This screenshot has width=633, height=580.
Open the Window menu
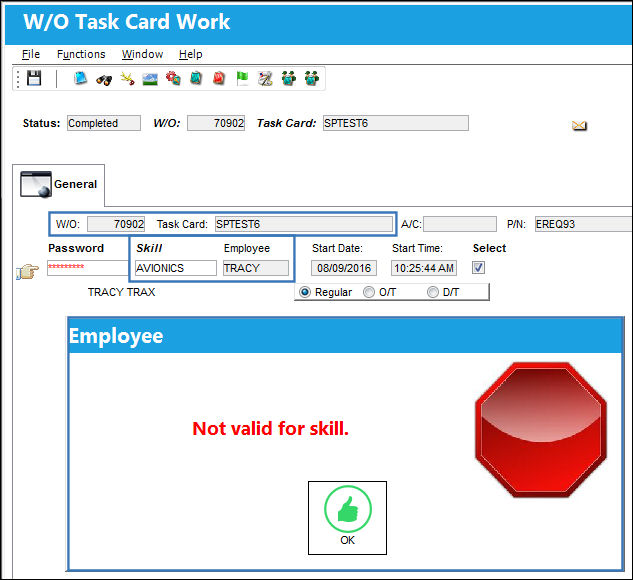(x=143, y=54)
